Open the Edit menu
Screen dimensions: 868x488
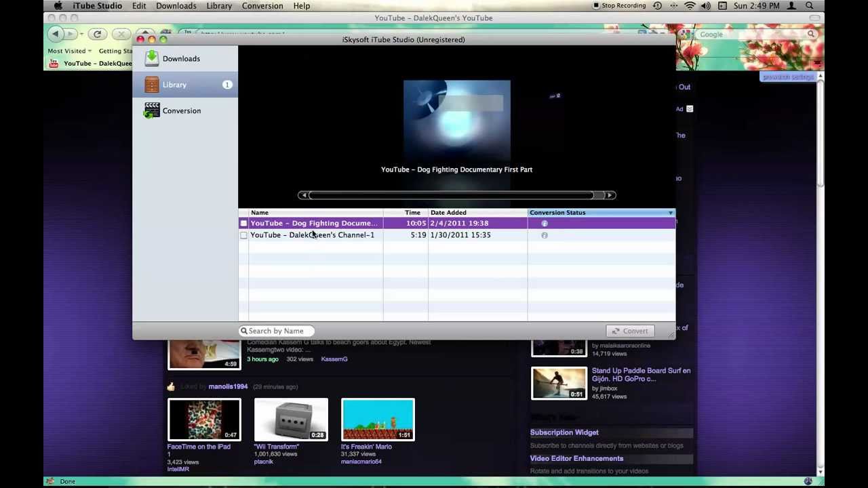[x=139, y=5]
